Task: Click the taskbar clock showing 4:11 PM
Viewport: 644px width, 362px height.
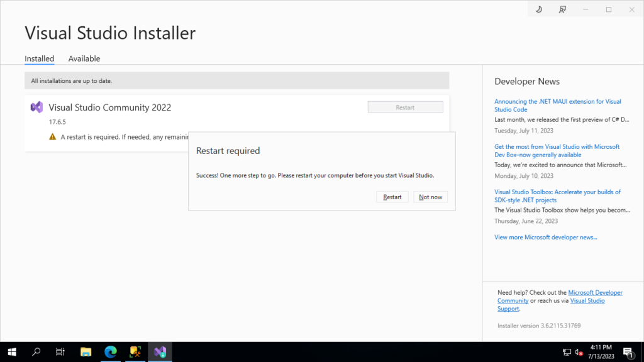Action: [x=601, y=352]
